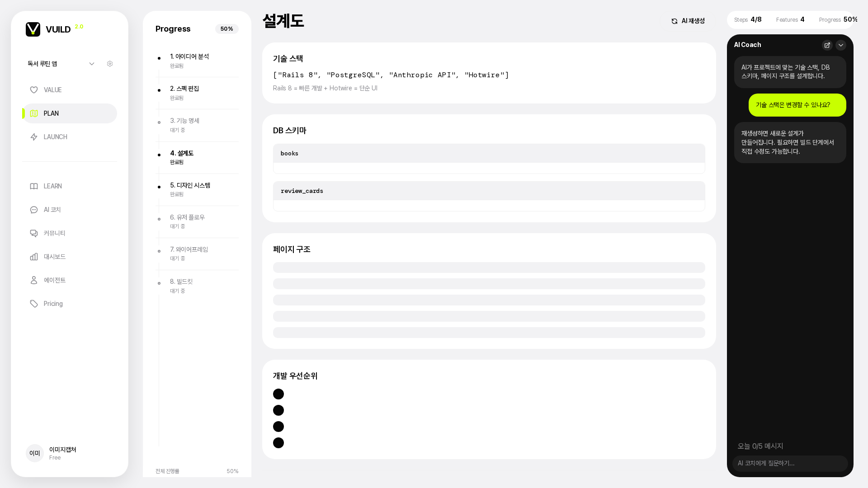
Task: Click the last 개발 우선순위 black circle
Action: [278, 443]
